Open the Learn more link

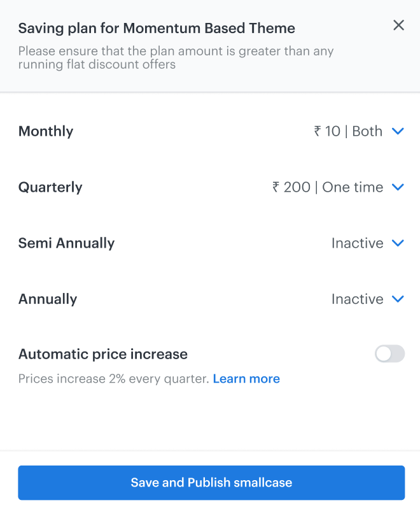point(246,379)
